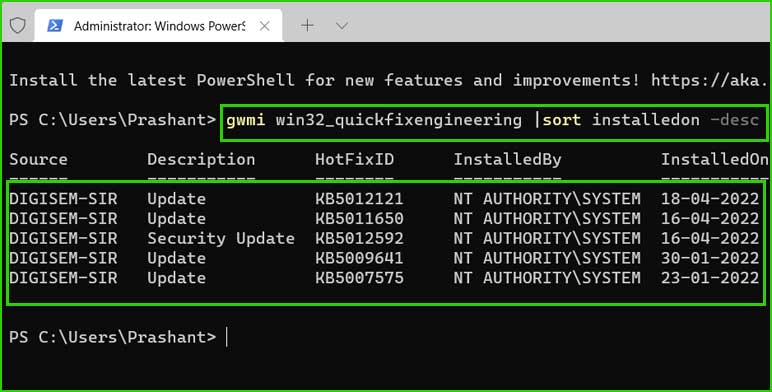Click NT AUTHORITY\SYSTEM in the KB5007575 row

tap(547, 278)
